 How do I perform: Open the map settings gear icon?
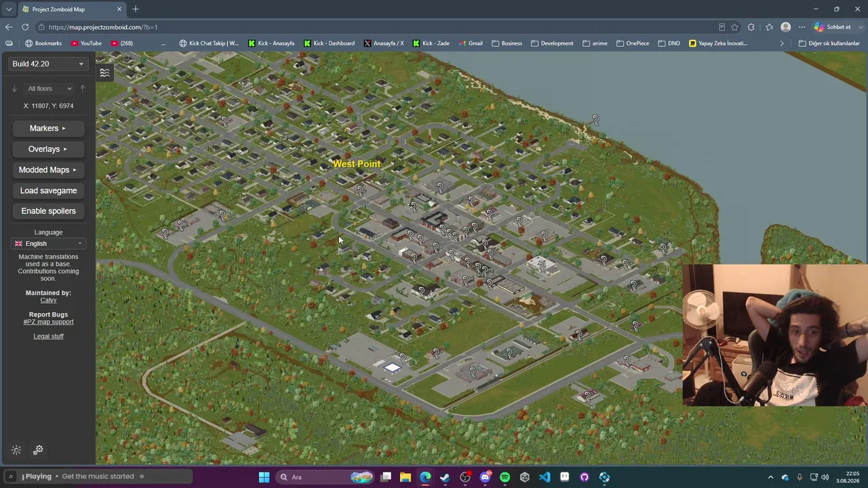pos(38,449)
